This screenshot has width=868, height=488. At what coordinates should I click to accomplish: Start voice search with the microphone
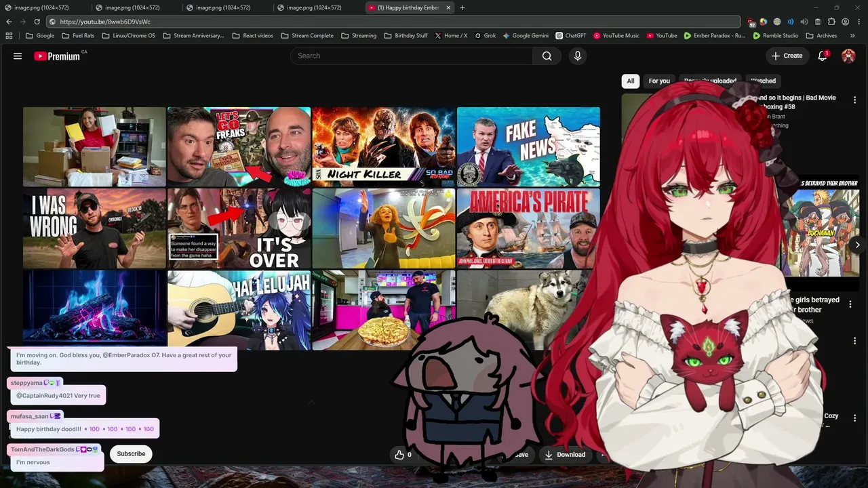578,56
